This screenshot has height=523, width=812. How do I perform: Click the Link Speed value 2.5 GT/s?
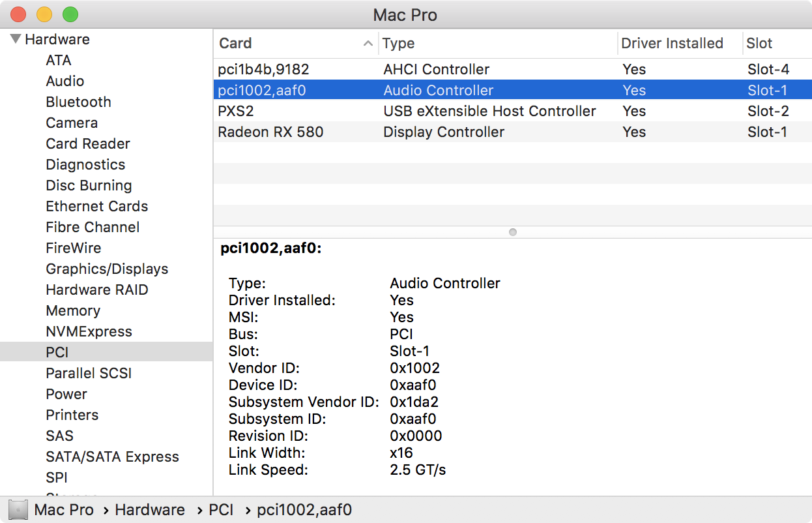418,470
